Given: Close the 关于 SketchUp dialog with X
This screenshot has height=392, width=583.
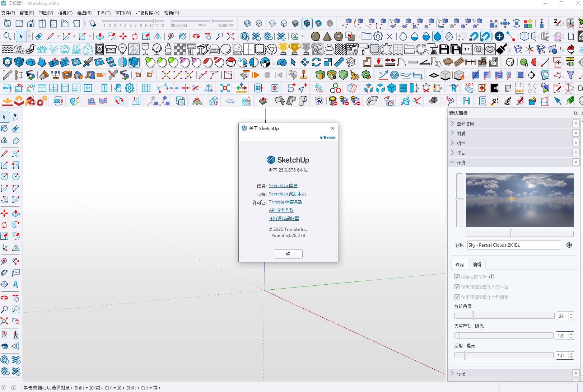Looking at the screenshot, I should point(332,128).
